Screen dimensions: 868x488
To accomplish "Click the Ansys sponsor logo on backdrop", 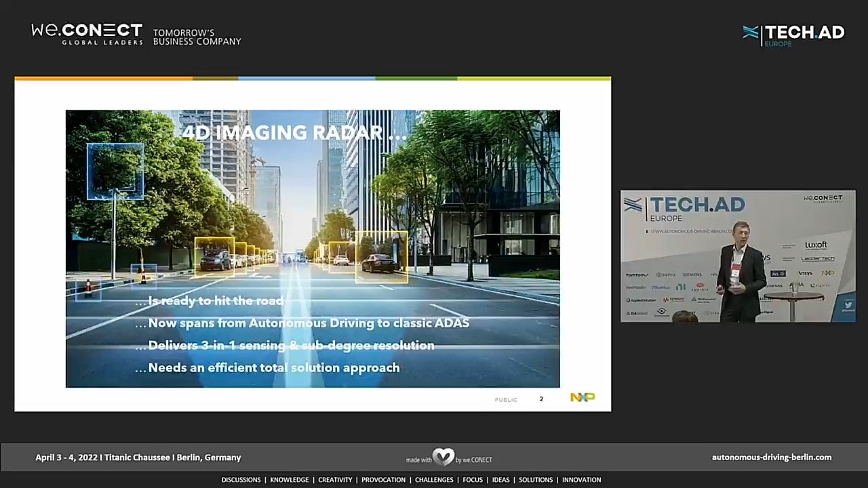I will (x=804, y=273).
